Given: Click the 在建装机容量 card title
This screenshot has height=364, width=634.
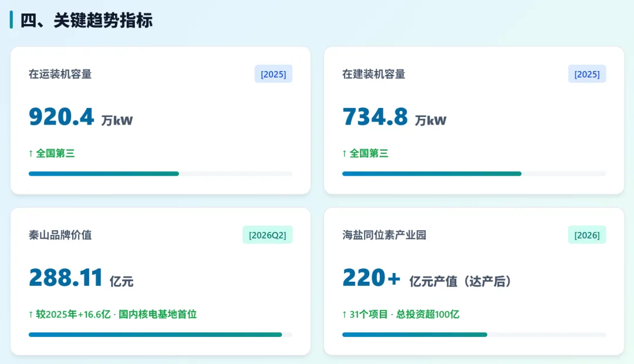Looking at the screenshot, I should click(x=373, y=74).
